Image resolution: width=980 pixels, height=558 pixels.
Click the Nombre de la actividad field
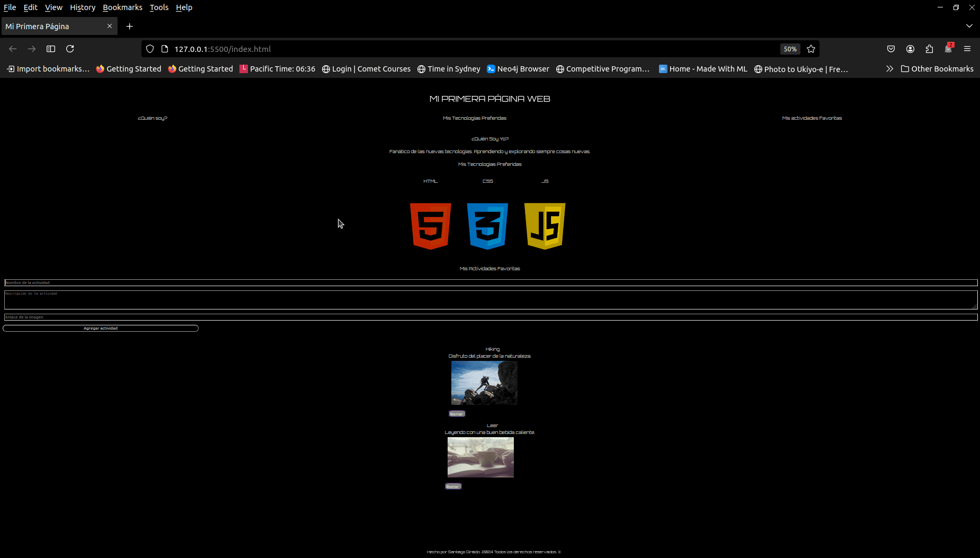[x=212, y=282]
